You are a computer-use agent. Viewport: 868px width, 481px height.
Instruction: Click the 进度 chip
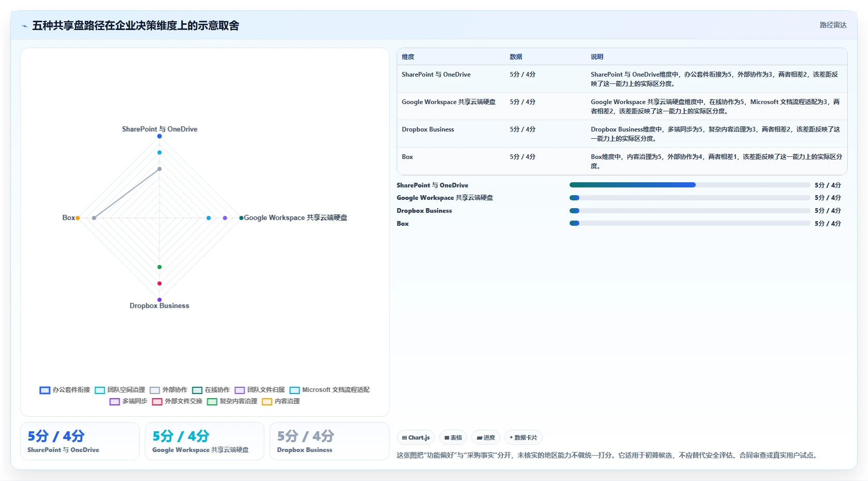(486, 438)
